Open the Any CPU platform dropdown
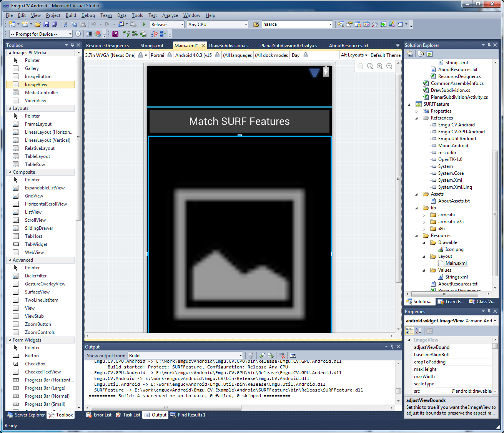 click(218, 24)
